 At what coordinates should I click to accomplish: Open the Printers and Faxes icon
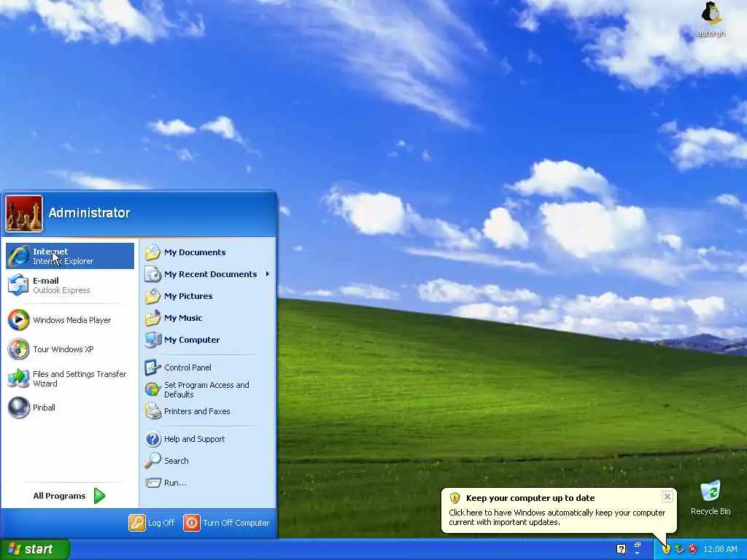153,411
